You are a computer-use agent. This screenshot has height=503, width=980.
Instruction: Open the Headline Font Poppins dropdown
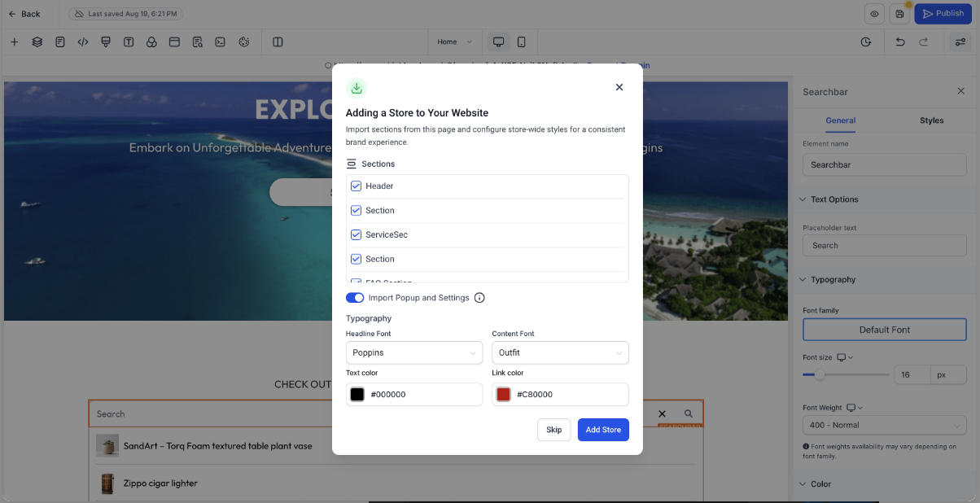point(414,352)
